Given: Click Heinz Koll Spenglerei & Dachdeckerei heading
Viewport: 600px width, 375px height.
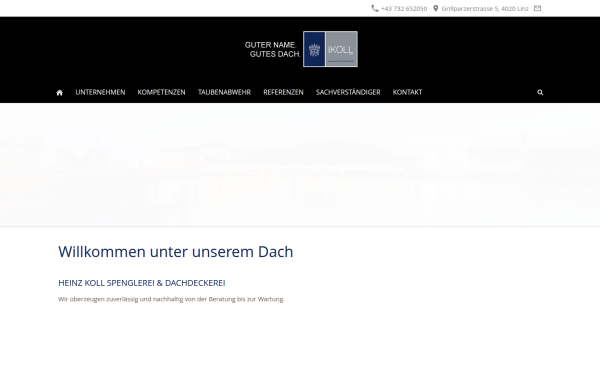Looking at the screenshot, I should tap(142, 283).
